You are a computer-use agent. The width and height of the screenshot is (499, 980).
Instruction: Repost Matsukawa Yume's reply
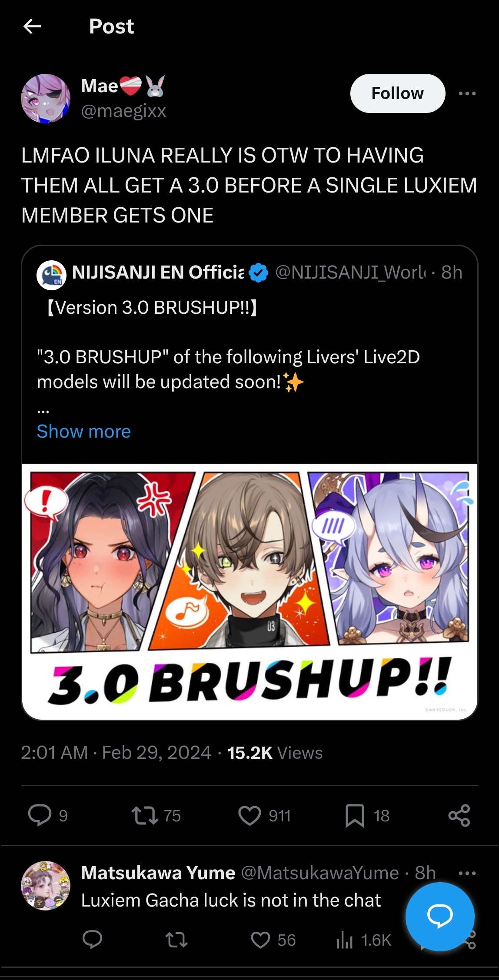click(x=176, y=940)
